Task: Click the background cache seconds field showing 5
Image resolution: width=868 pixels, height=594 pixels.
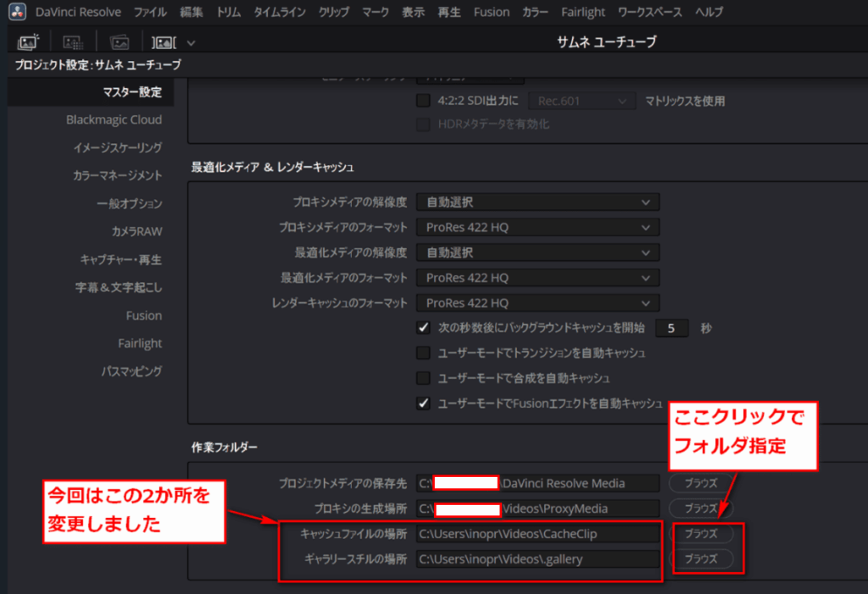Action: 671,328
